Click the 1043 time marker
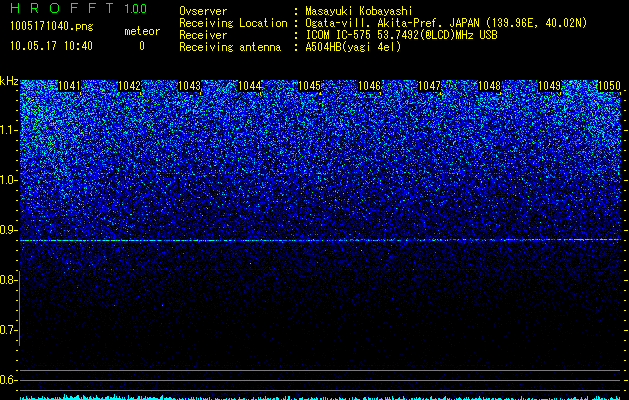This screenshot has height=400, width=629. (x=189, y=86)
